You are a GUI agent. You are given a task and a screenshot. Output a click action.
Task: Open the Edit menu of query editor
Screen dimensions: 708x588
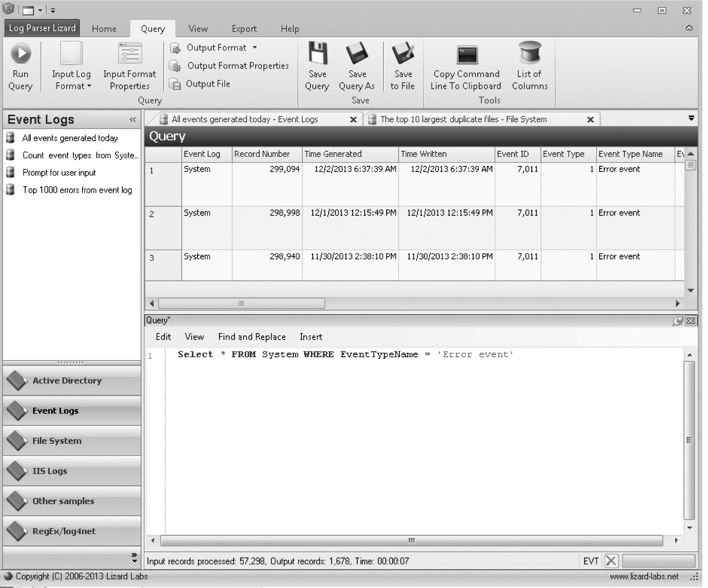pyautogui.click(x=163, y=337)
